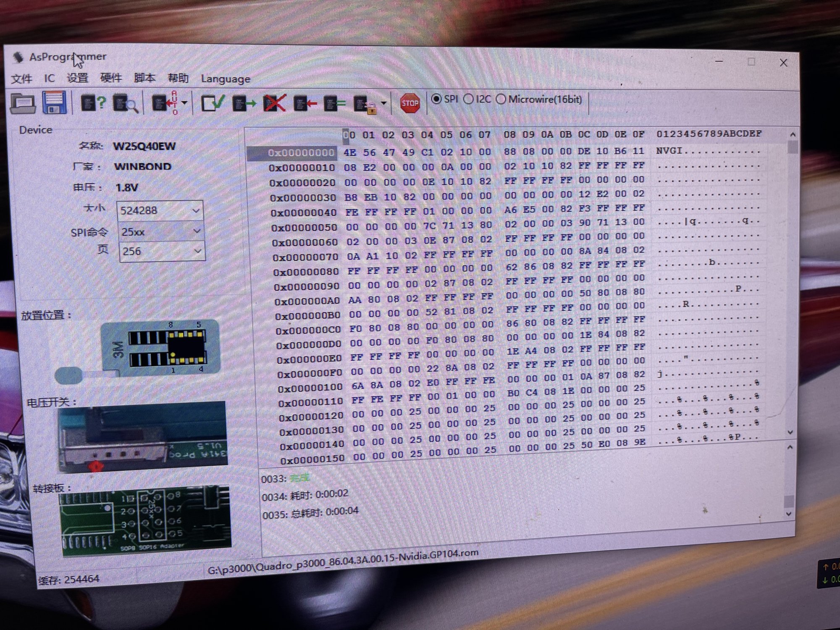The image size is (840, 630).
Task: Click the read chip green arrow icon
Action: 244,103
